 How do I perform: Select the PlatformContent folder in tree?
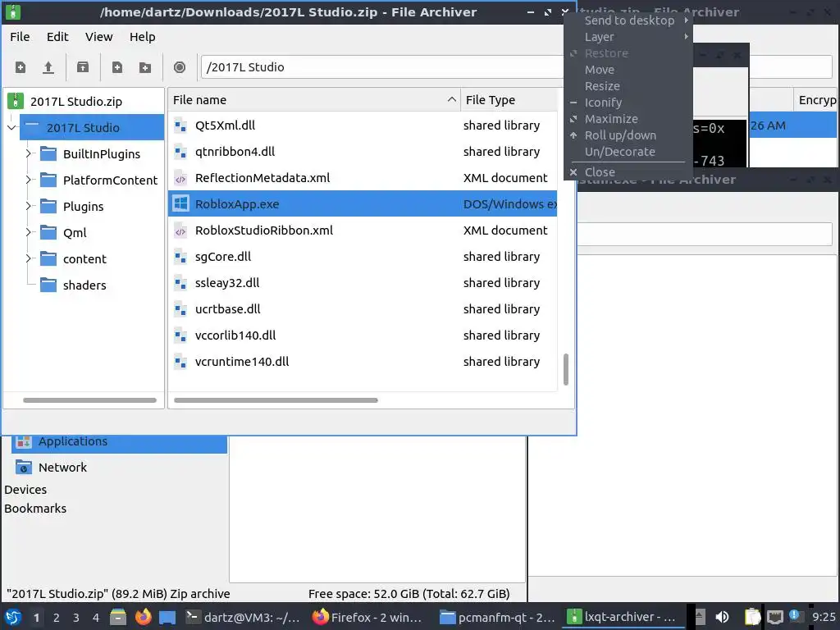110,180
